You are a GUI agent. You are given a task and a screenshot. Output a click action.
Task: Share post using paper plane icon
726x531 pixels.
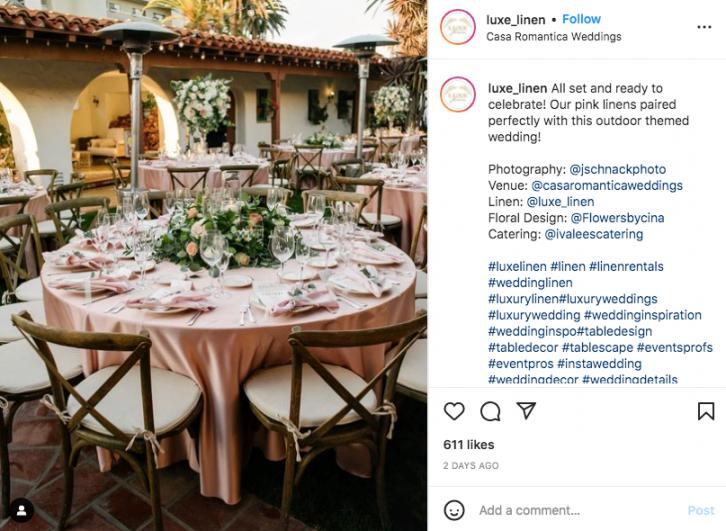tap(526, 410)
